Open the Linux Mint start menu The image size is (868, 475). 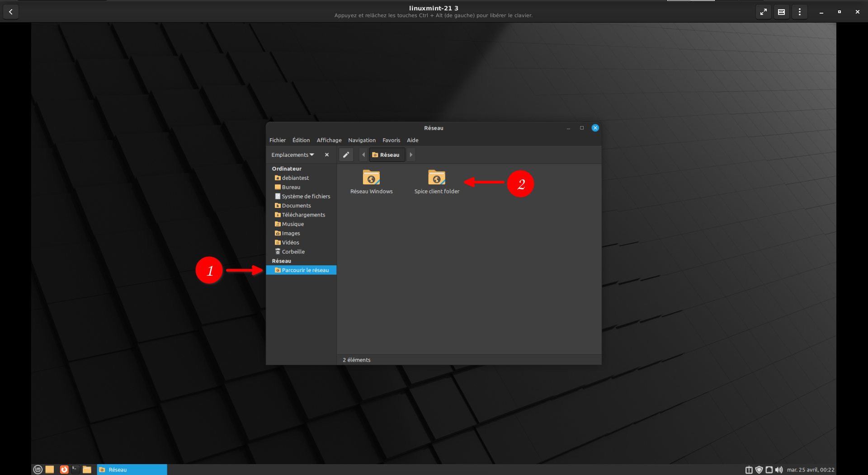38,470
